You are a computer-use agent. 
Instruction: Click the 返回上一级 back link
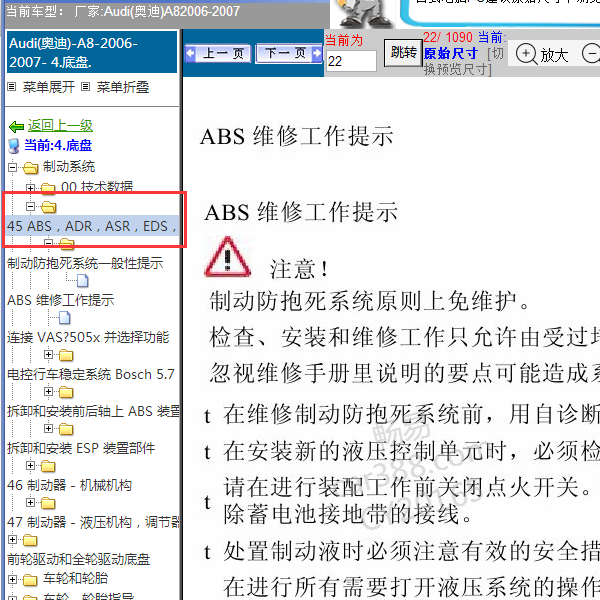point(60,125)
